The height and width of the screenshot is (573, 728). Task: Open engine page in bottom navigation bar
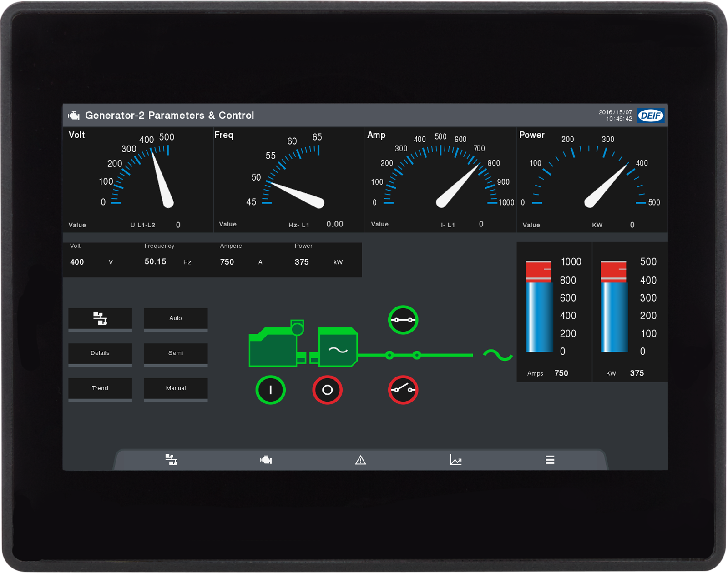[266, 460]
